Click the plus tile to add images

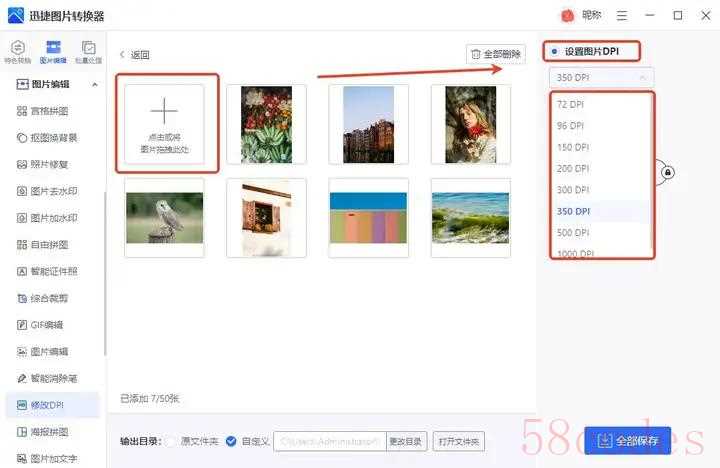pos(164,124)
